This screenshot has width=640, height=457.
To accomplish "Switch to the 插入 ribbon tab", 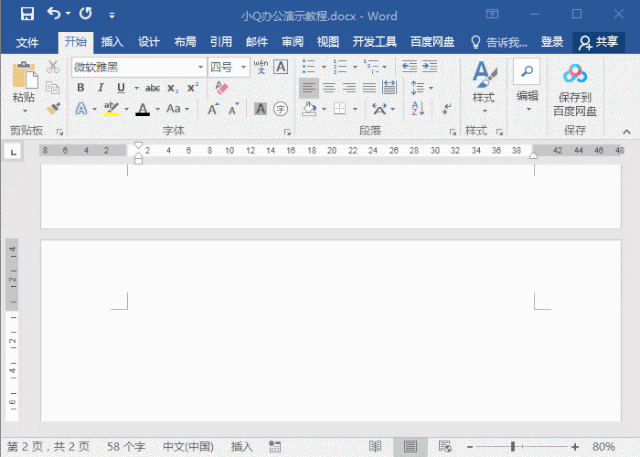I will click(x=112, y=42).
